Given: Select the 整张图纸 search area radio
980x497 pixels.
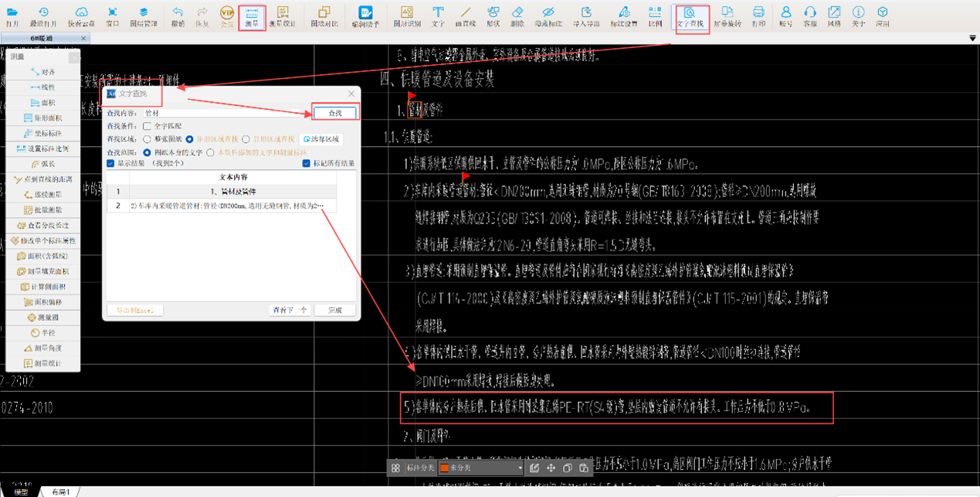Looking at the screenshot, I should point(148,139).
